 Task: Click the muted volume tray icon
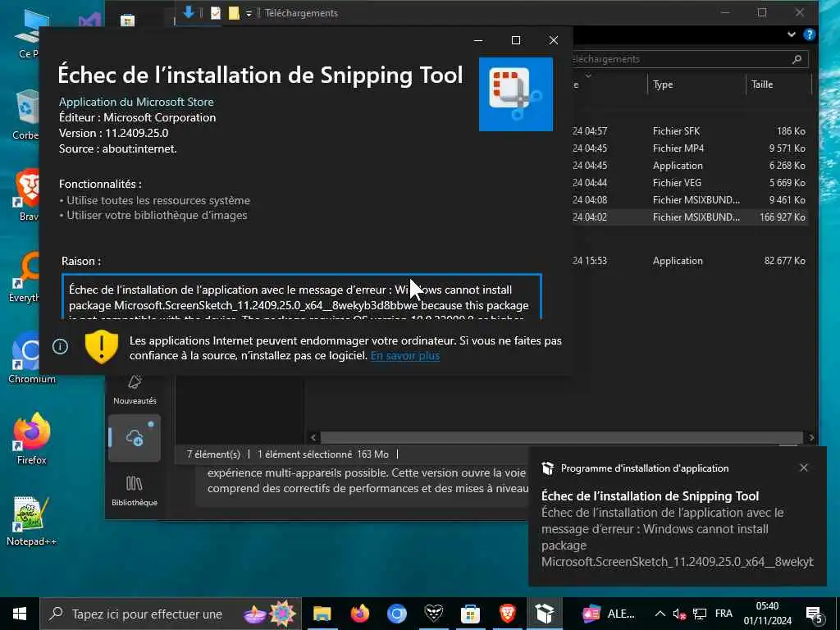(679, 614)
